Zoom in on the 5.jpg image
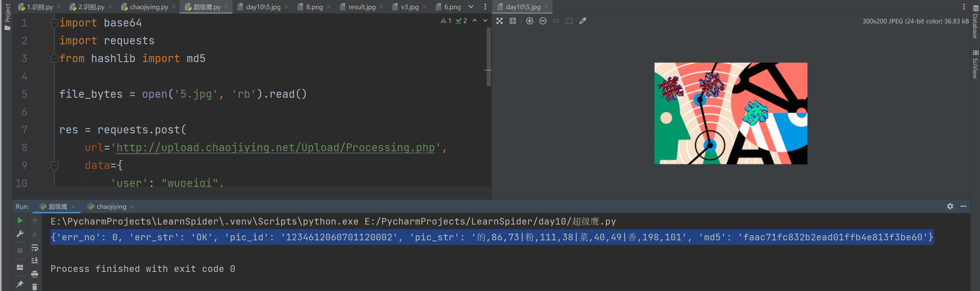 tap(530, 21)
